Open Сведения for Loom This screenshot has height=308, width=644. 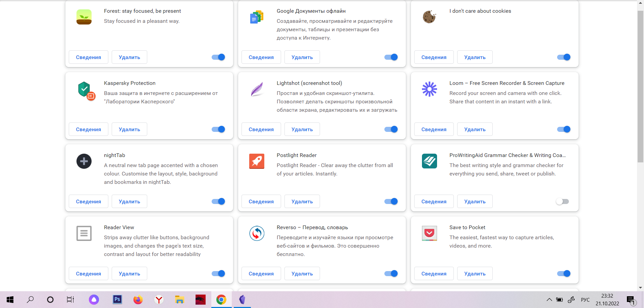click(434, 129)
